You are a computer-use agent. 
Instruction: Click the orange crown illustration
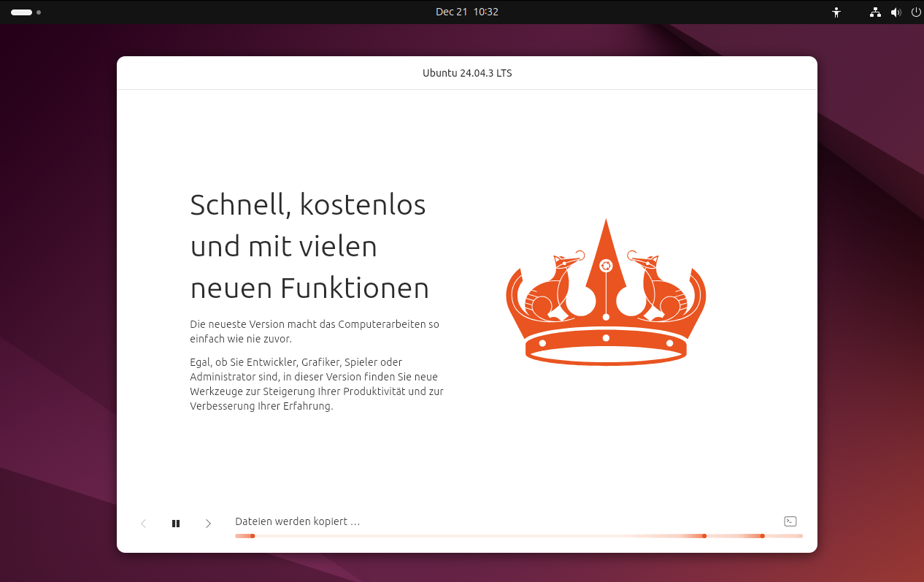pos(606,292)
